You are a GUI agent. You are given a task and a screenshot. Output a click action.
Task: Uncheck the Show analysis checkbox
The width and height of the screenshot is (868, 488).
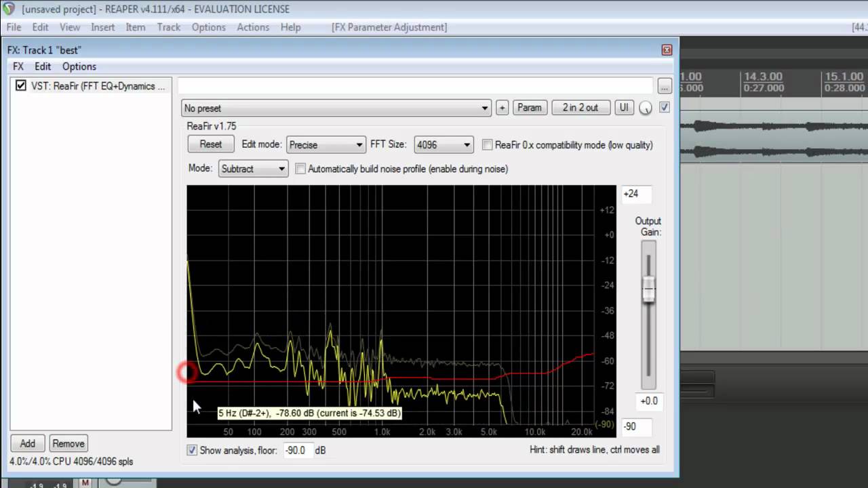point(192,450)
